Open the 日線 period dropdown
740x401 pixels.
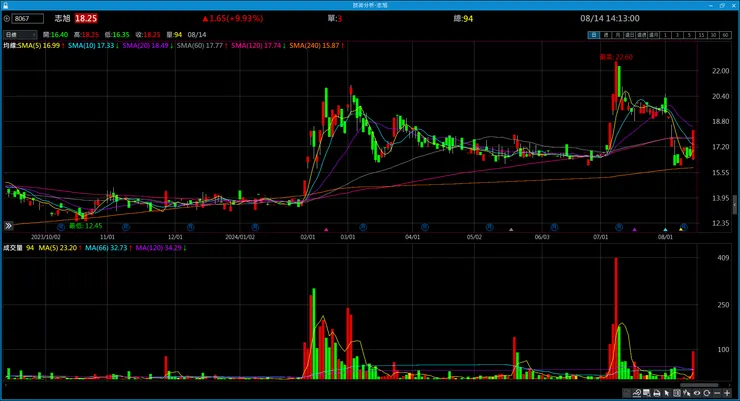point(20,34)
